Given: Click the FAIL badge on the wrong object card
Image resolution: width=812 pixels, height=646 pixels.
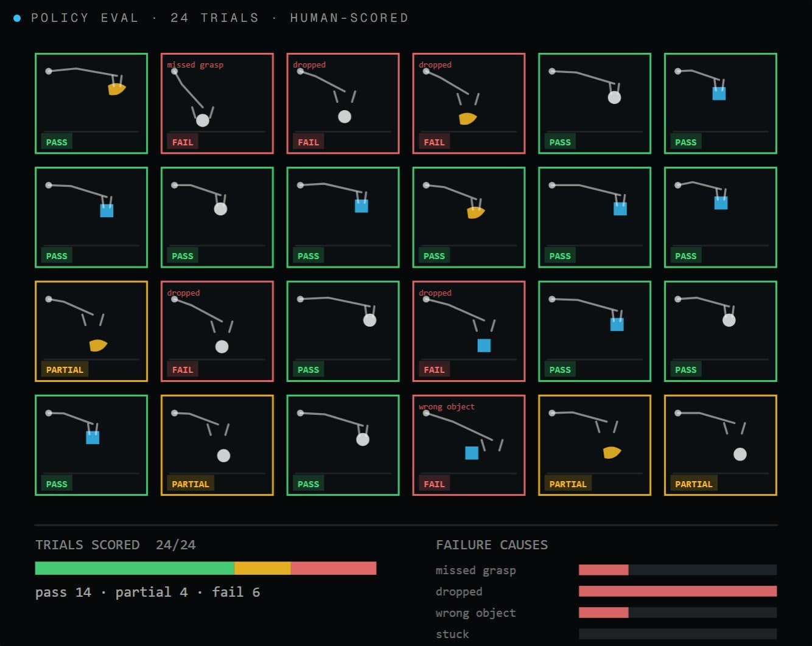Looking at the screenshot, I should pos(434,484).
